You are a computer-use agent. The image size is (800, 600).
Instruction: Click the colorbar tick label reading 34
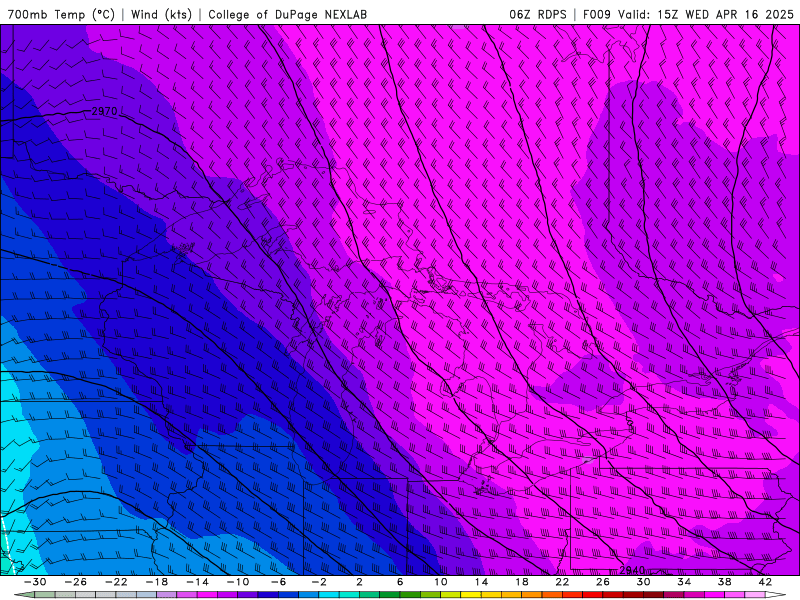coord(684,582)
